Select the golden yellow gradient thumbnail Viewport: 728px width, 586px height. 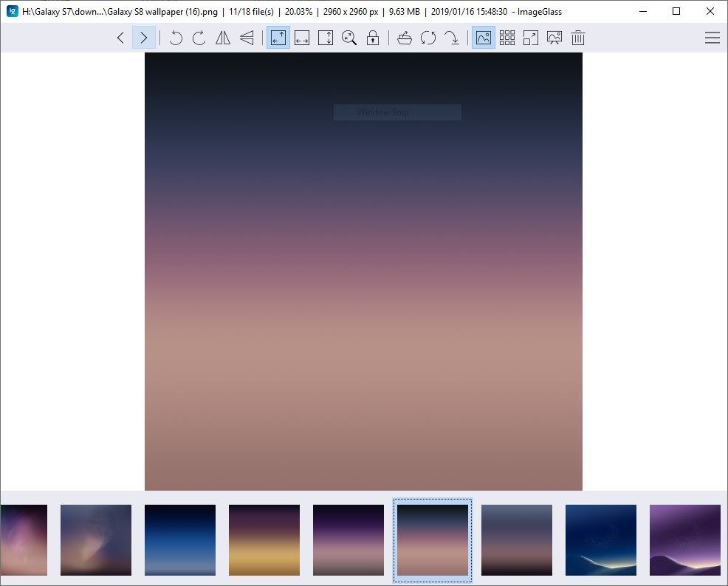[x=264, y=540]
